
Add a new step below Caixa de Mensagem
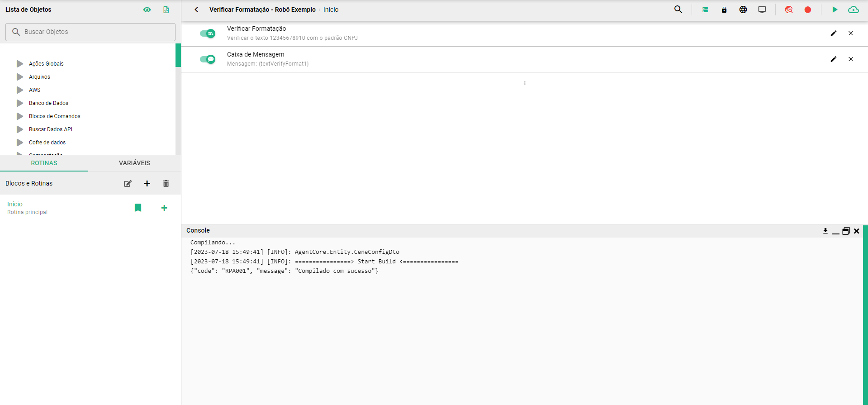[525, 83]
